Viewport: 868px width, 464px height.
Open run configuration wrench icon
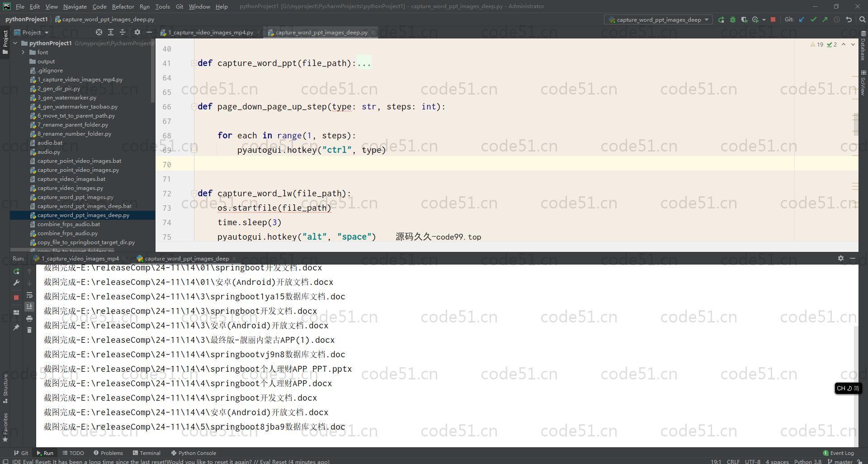pyautogui.click(x=16, y=283)
